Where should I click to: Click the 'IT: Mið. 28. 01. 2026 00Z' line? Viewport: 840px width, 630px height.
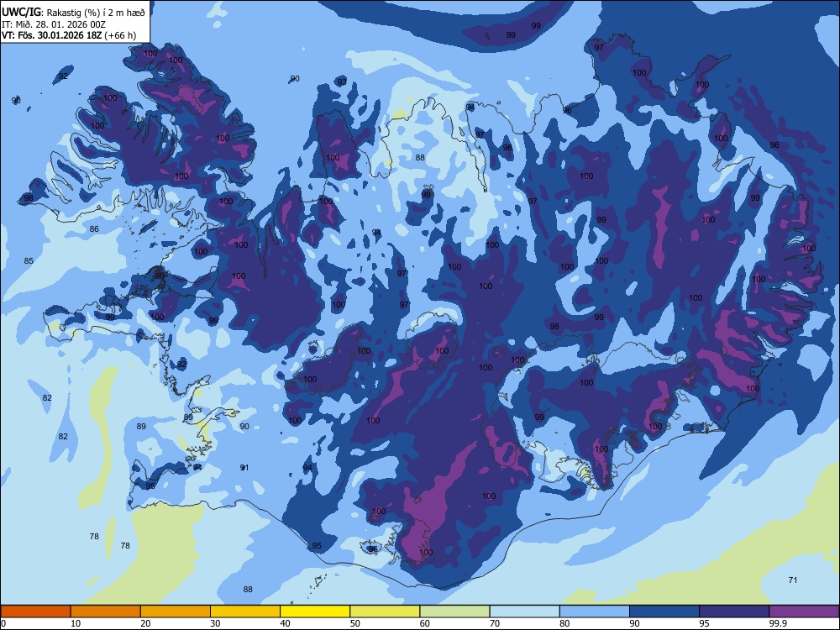54,24
